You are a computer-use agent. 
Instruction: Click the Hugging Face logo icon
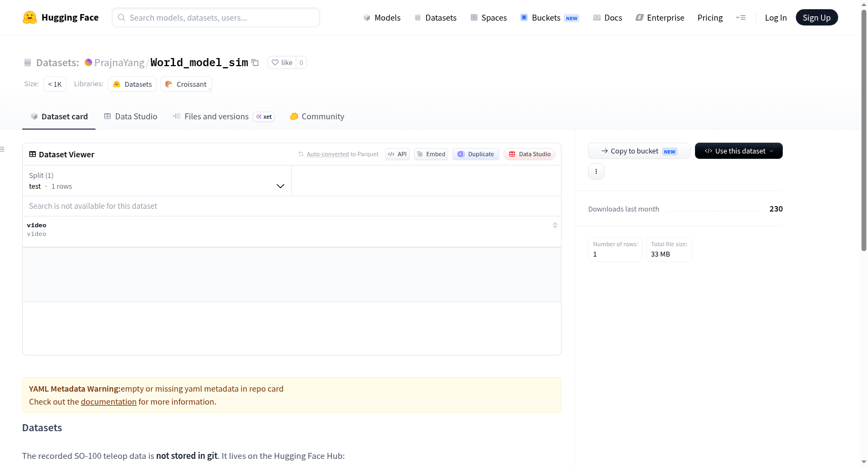pos(30,17)
